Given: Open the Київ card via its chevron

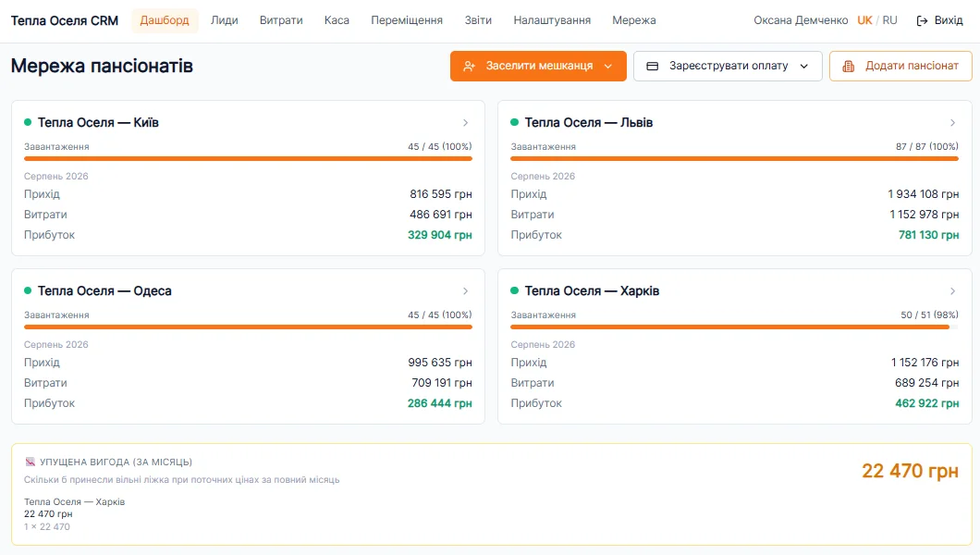Looking at the screenshot, I should (x=466, y=122).
